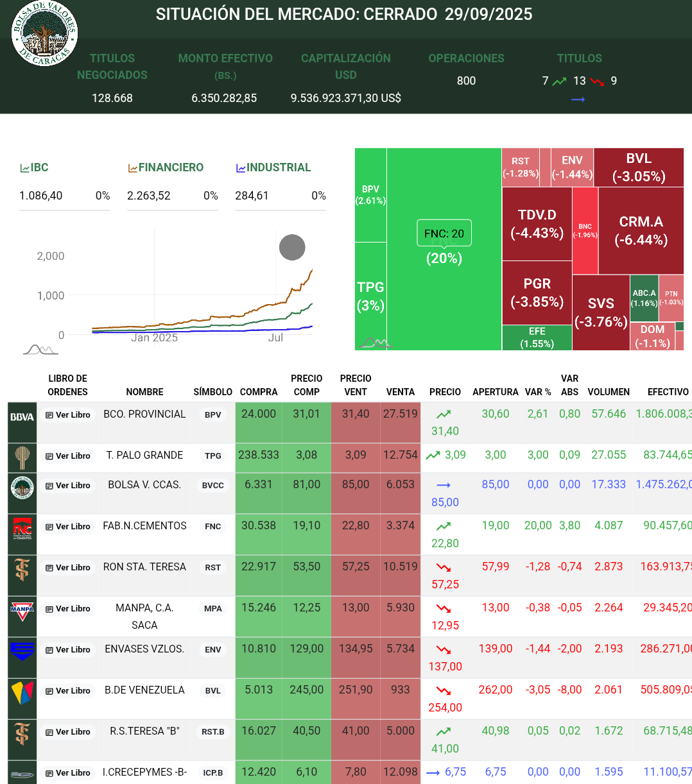Viewport: 692px width, 784px height.
Task: Click the gray circle marker on the chart
Action: 292,248
